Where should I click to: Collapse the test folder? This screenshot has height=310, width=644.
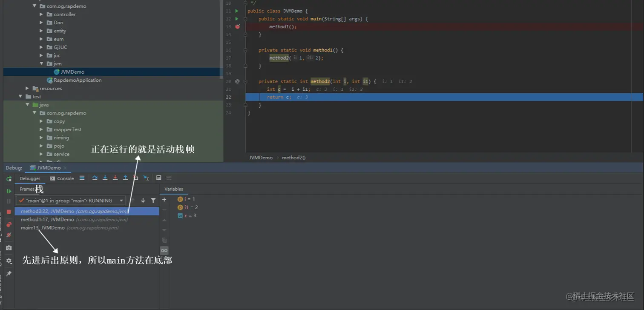(20, 97)
